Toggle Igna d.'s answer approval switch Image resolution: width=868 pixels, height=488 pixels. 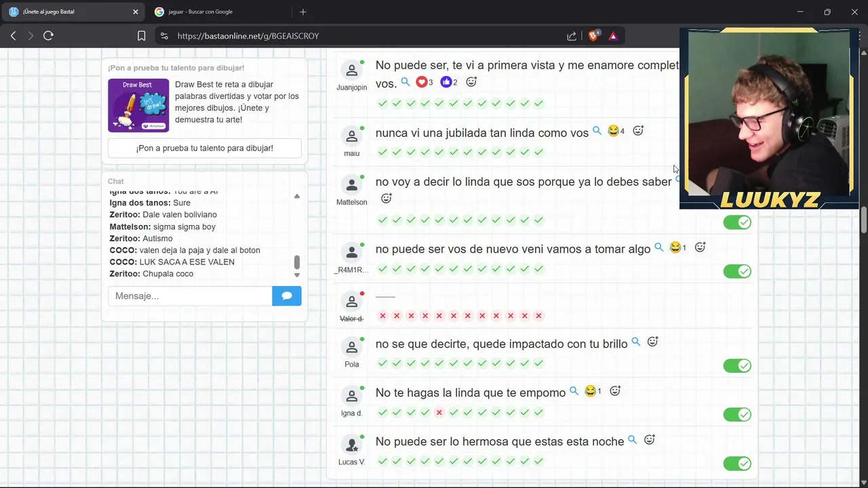pos(737,415)
